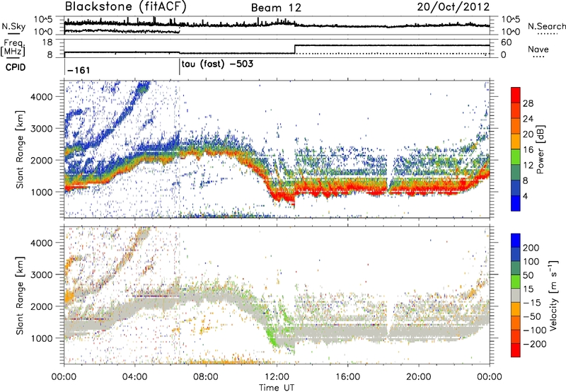Screen dimensions: 566x392
Task: Click the 'Velocity [m s-1]' colorbar label
Action: tap(553, 295)
